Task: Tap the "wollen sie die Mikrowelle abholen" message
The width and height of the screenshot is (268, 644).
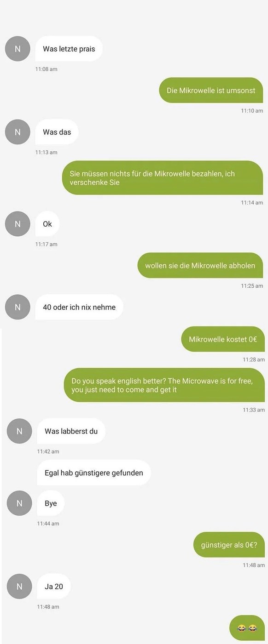Action: click(200, 265)
